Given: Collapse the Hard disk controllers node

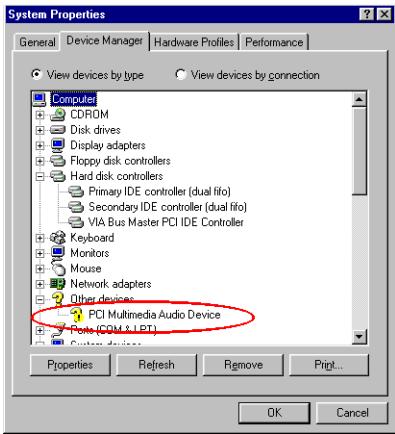Looking at the screenshot, I should tap(40, 176).
